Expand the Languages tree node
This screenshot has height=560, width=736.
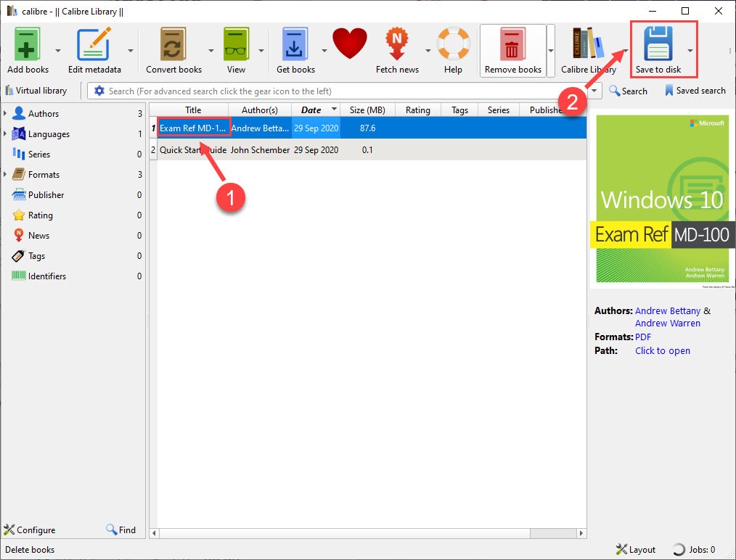[x=4, y=133]
